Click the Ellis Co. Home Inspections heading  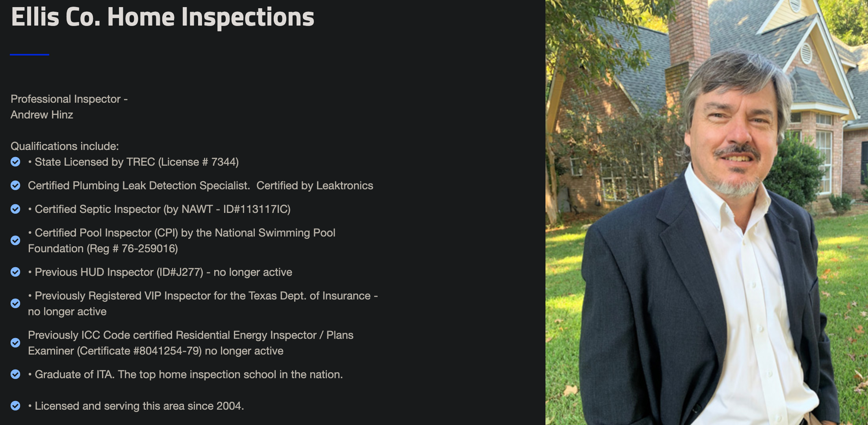(162, 17)
